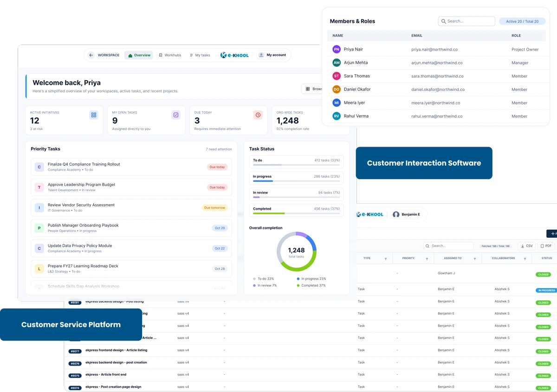Click the Active 20 / Total 20 pill
Image resolution: width=557 pixels, height=392 pixels.
pyautogui.click(x=522, y=21)
